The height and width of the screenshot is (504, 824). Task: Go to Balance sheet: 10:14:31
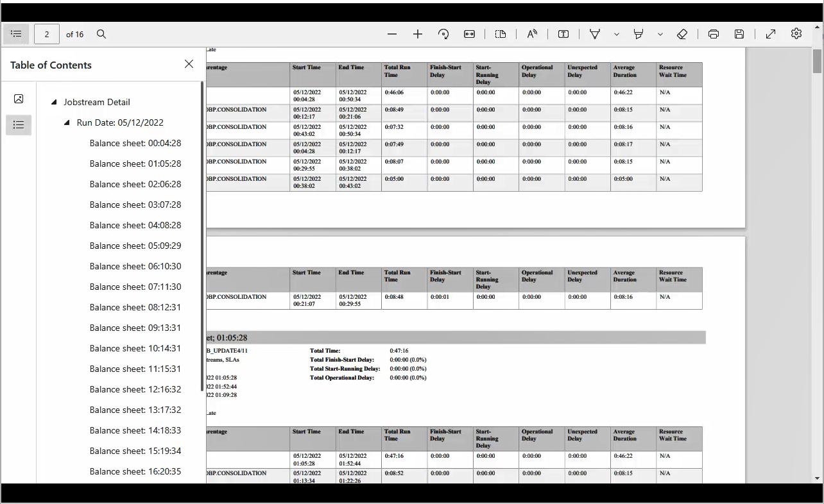click(135, 348)
